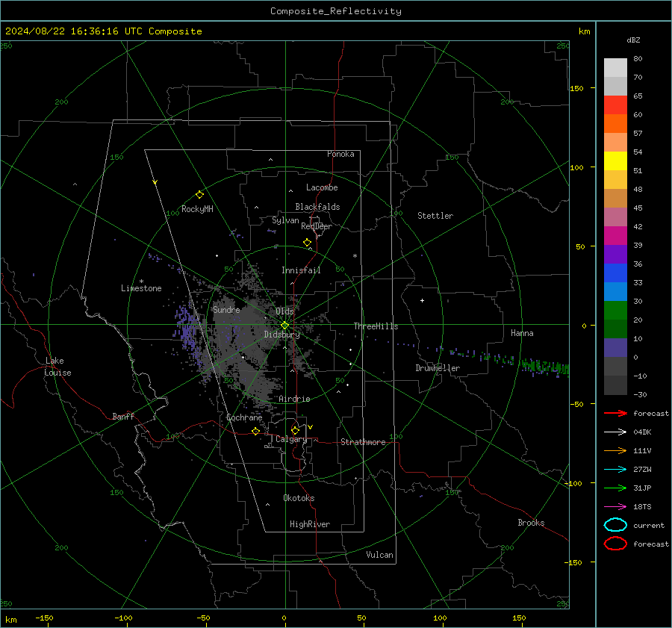Click the white asterisk east of Innisfail
The height and width of the screenshot is (628, 672).
tap(355, 256)
